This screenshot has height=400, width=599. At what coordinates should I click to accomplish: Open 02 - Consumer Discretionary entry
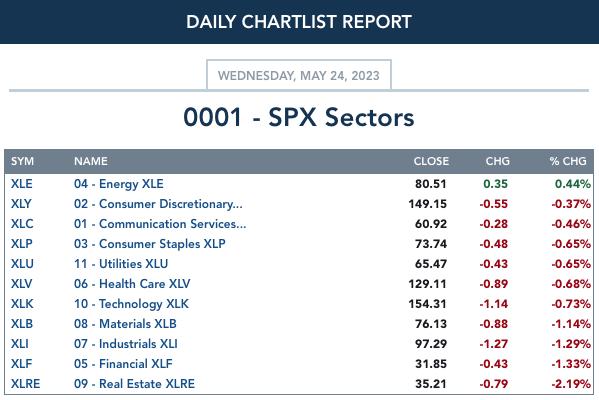(158, 204)
